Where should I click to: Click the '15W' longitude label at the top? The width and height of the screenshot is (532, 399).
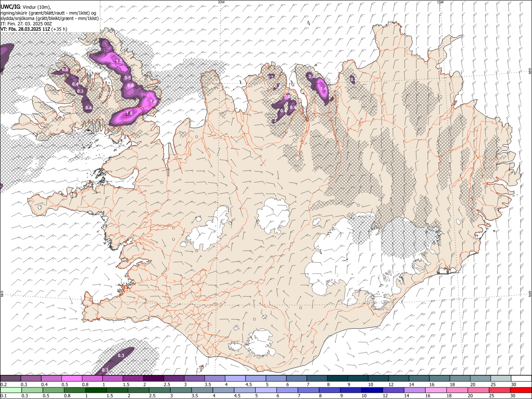pyautogui.click(x=440, y=2)
